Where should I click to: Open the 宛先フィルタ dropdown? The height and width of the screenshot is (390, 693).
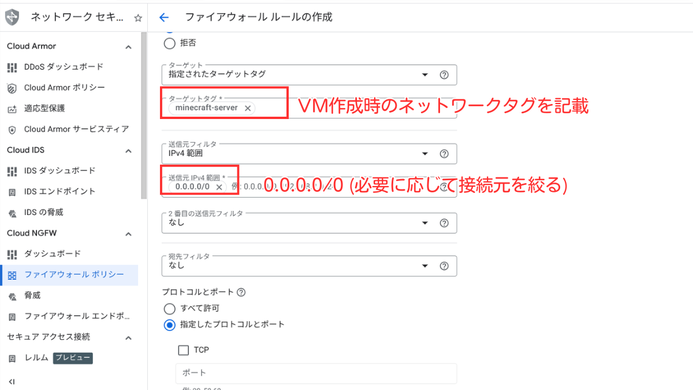click(x=309, y=266)
